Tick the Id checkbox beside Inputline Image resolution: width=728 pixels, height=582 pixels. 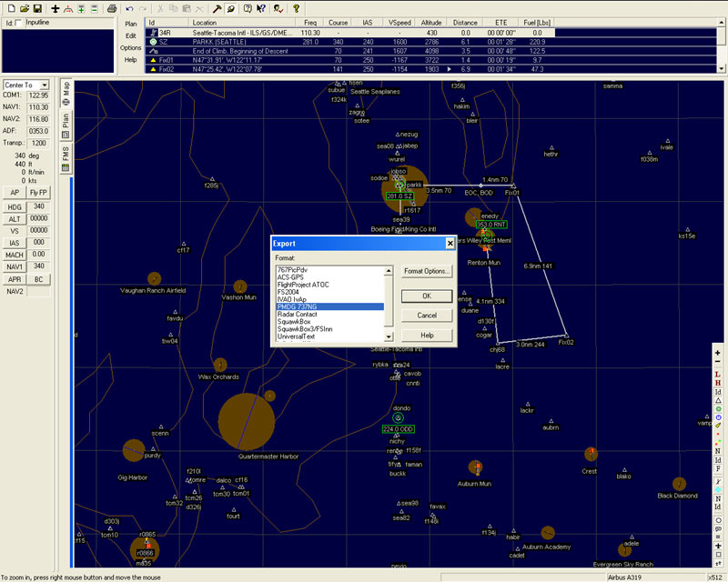20,22
